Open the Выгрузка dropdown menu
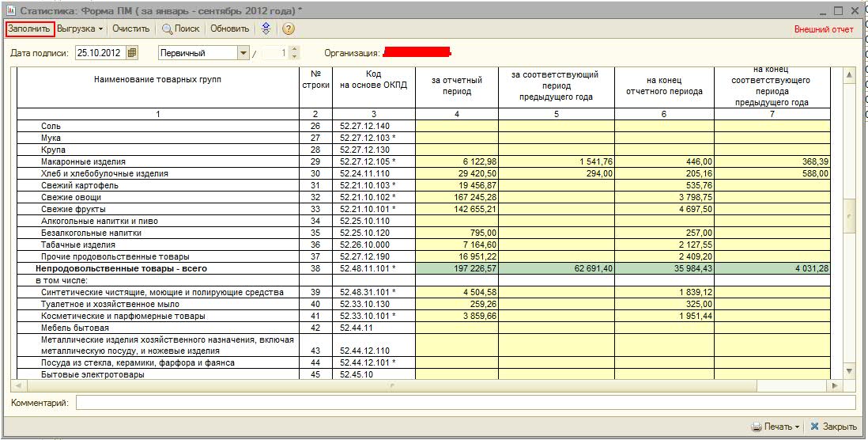The width and height of the screenshot is (868, 440). pyautogui.click(x=80, y=28)
